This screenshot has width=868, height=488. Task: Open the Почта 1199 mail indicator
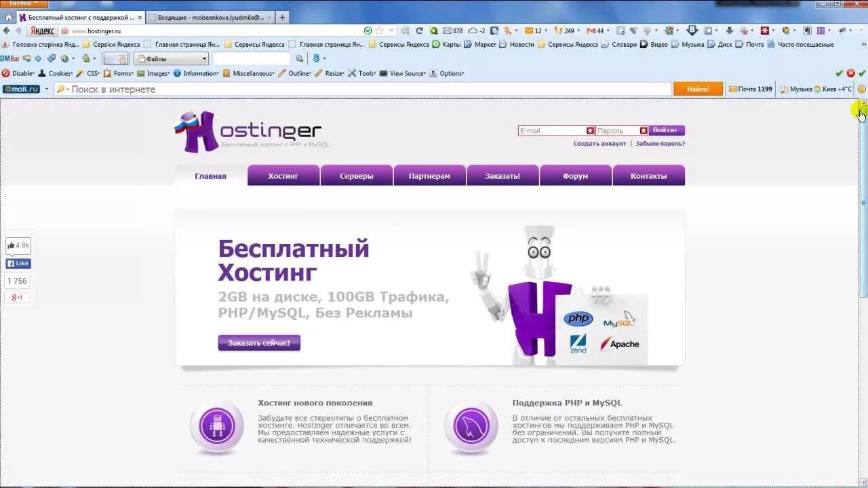click(x=750, y=89)
